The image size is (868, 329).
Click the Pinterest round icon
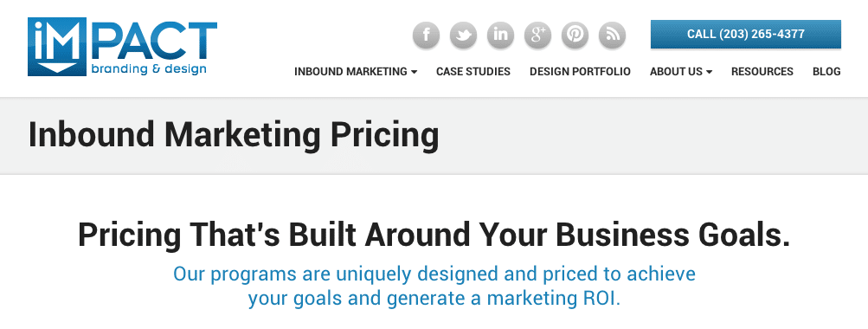(575, 35)
